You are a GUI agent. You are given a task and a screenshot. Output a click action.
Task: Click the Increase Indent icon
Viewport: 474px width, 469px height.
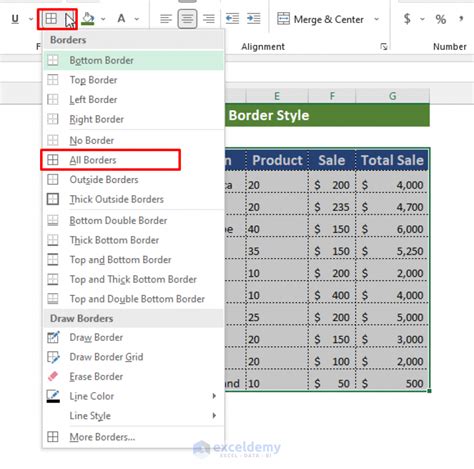(254, 19)
